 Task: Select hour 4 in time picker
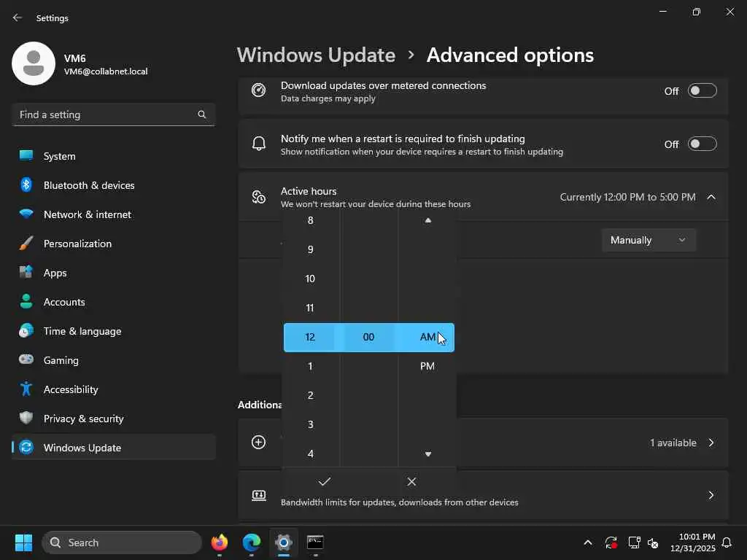(x=311, y=454)
